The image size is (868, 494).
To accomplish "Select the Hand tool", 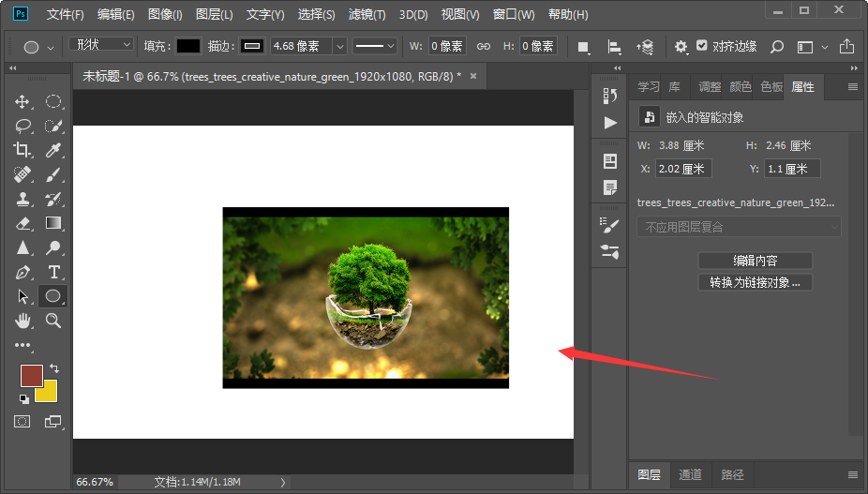I will point(22,321).
